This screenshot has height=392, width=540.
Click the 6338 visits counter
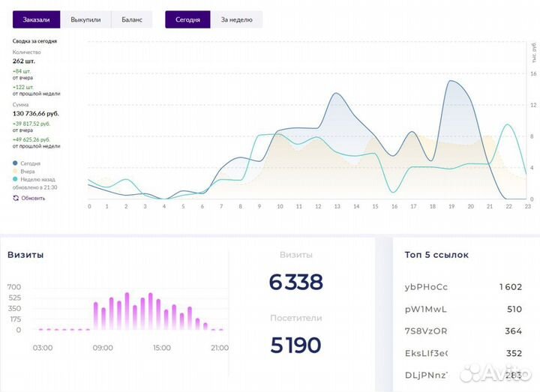coord(295,282)
